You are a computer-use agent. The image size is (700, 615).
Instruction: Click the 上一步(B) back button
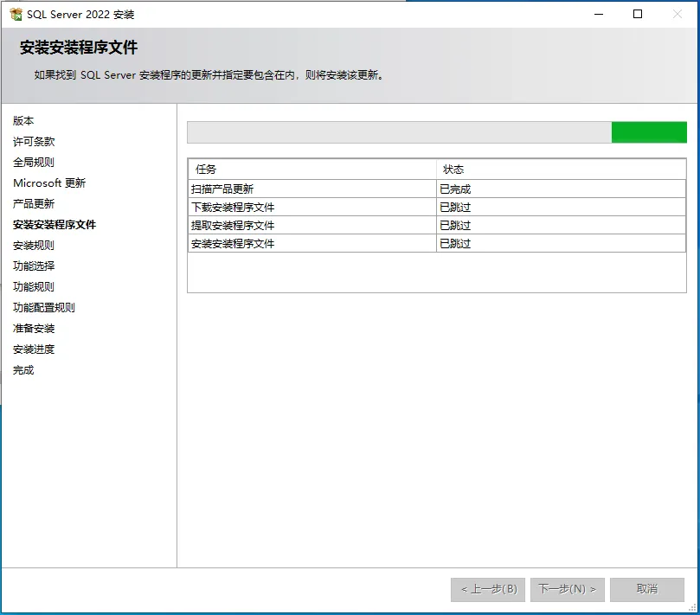coord(488,590)
